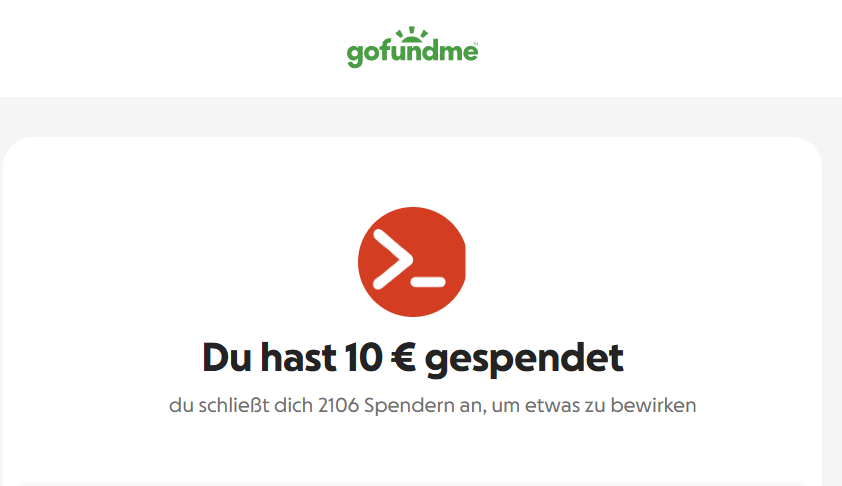Image resolution: width=842 pixels, height=486 pixels.
Task: Click the white chevron inside the red circle
Action: 394,259
